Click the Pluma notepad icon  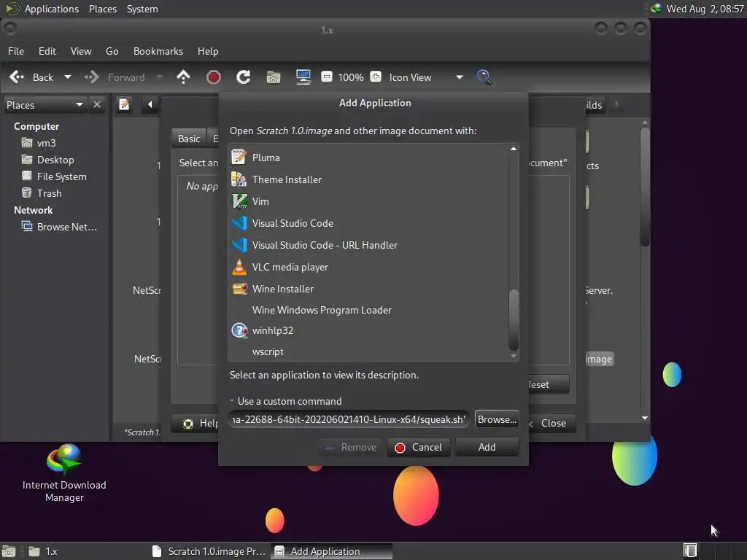click(x=239, y=157)
